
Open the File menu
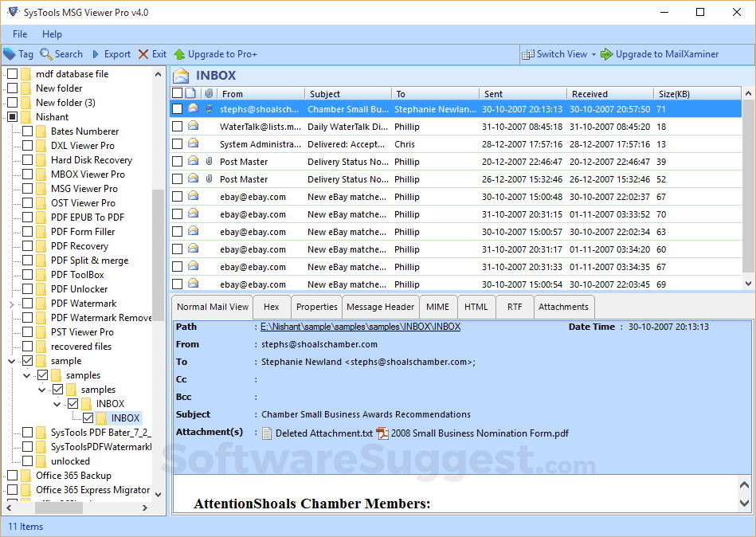pos(20,34)
